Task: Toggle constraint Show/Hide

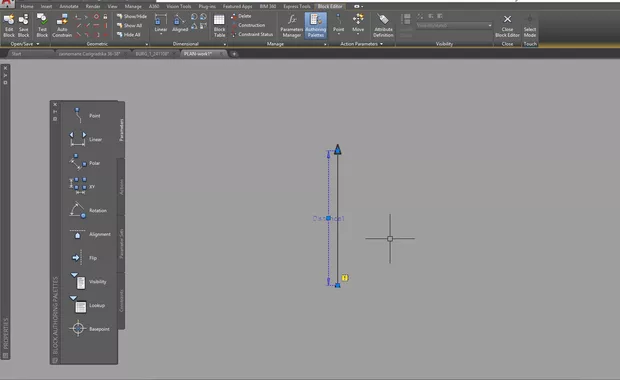Action: coord(132,16)
